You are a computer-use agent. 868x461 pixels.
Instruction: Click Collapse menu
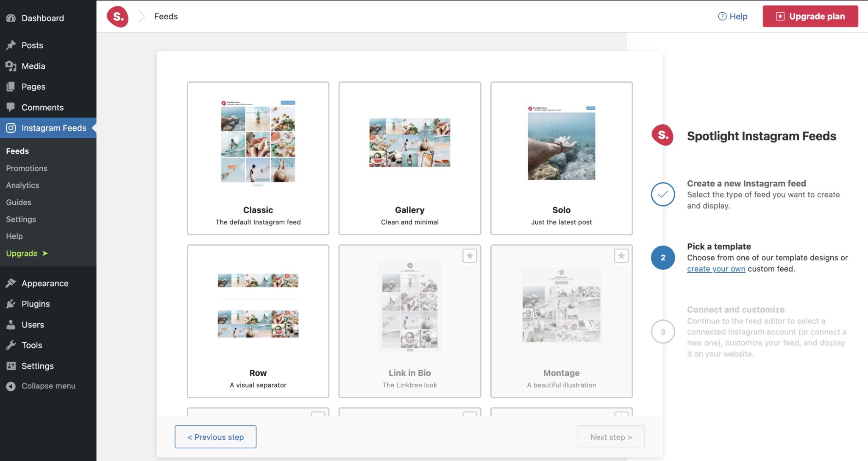tap(48, 386)
